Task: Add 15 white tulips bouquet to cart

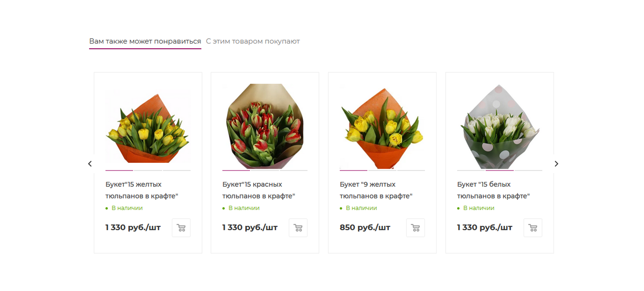Action: pyautogui.click(x=533, y=228)
